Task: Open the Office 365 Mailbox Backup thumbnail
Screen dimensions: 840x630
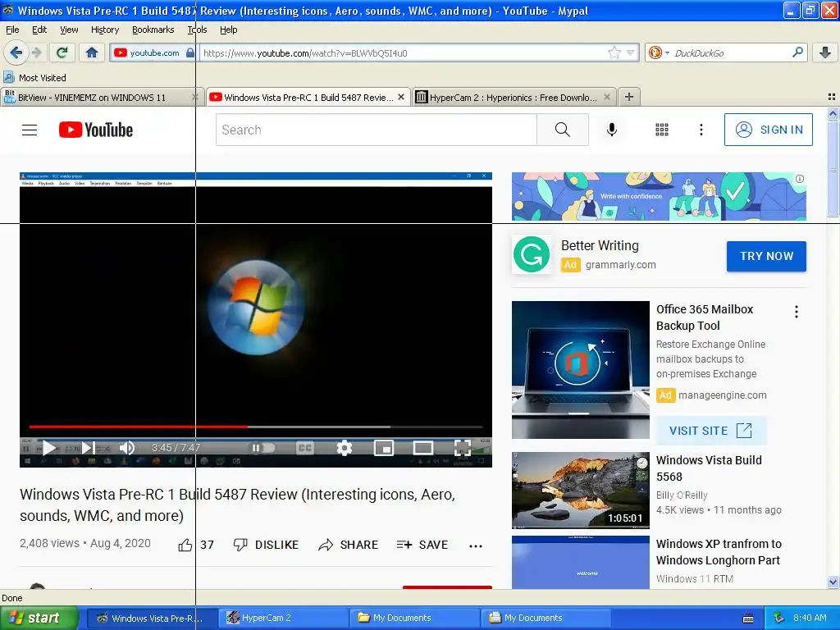Action: coord(581,370)
